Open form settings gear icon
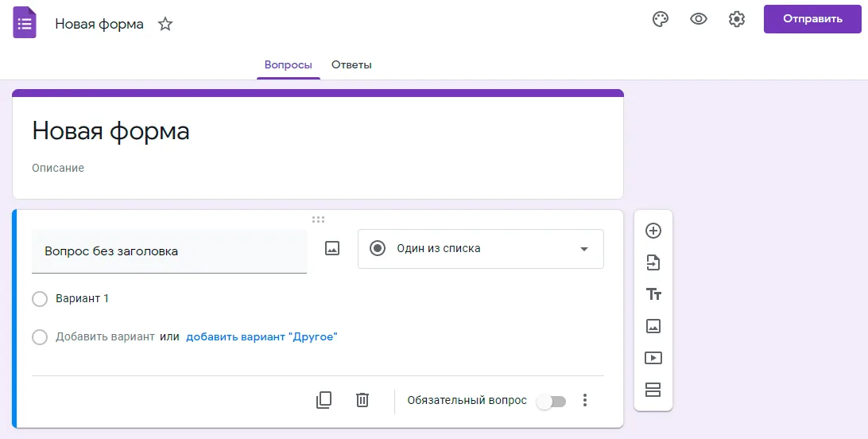 [x=737, y=19]
